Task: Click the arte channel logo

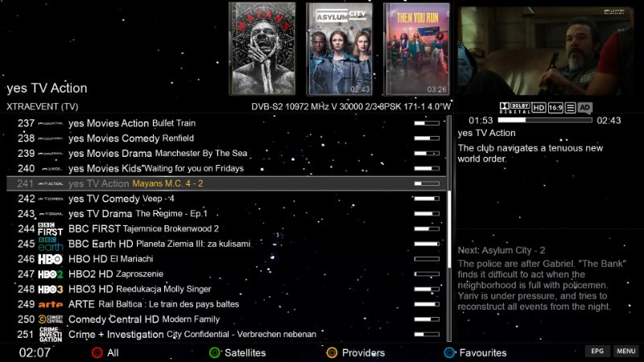Action: (x=50, y=304)
